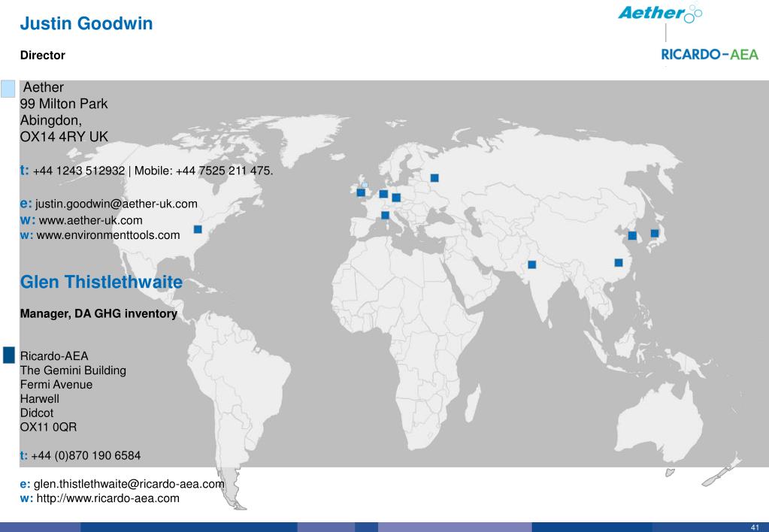Click the phone number +44 (0)870 190 6584
This screenshot has width=769, height=532.
click(86, 456)
